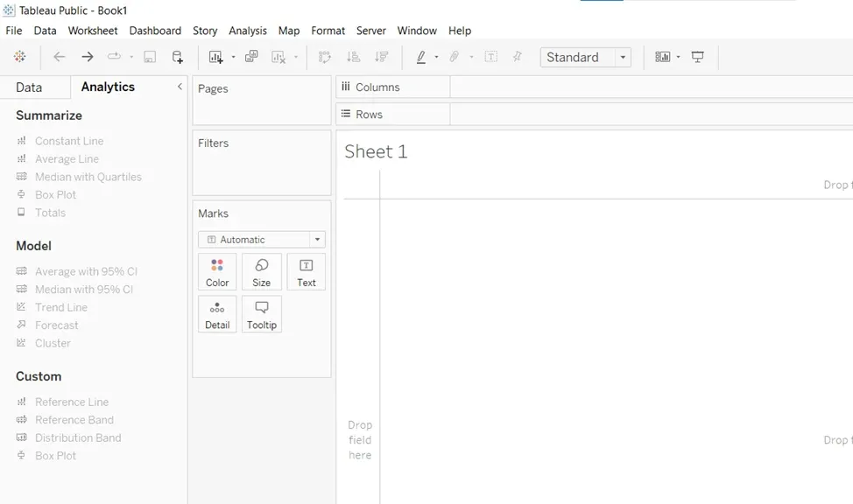
Task: Collapse the side pane with the chevron
Action: [x=180, y=87]
